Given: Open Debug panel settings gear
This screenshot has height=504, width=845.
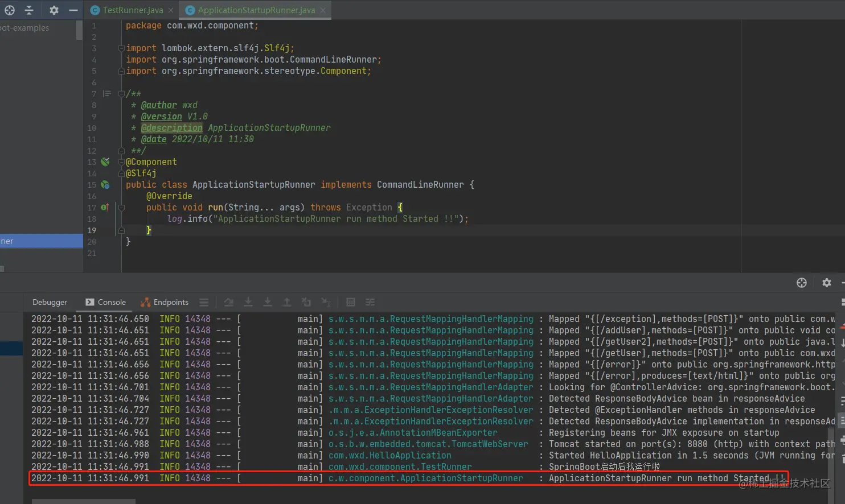Looking at the screenshot, I should 827,283.
